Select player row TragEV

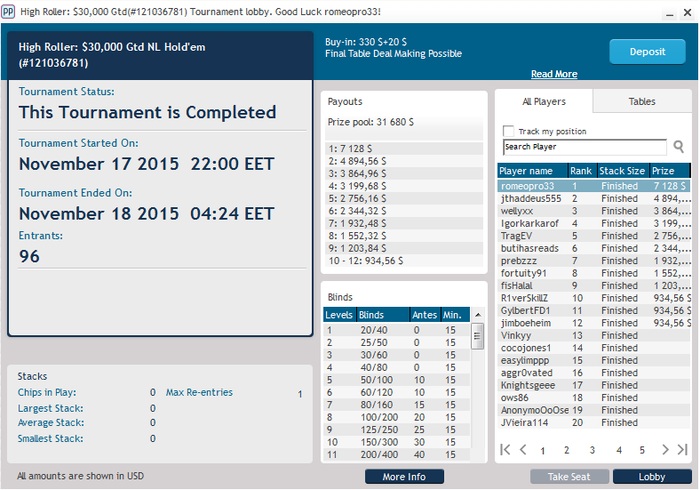click(594, 236)
